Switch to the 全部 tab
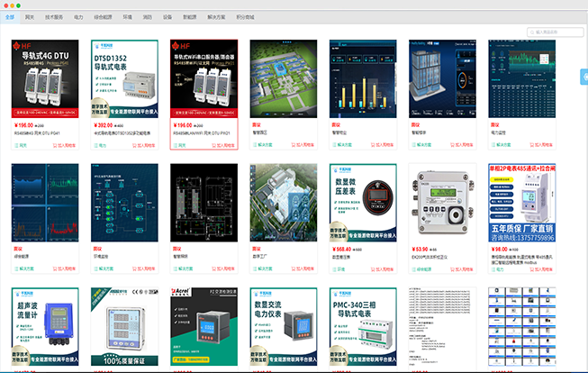Screen dimensions: 588x373 click(10, 17)
